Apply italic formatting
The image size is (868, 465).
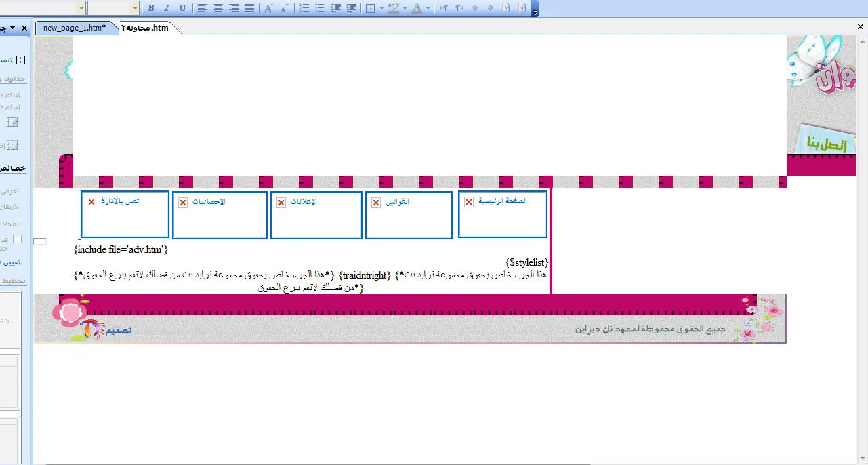point(167,8)
